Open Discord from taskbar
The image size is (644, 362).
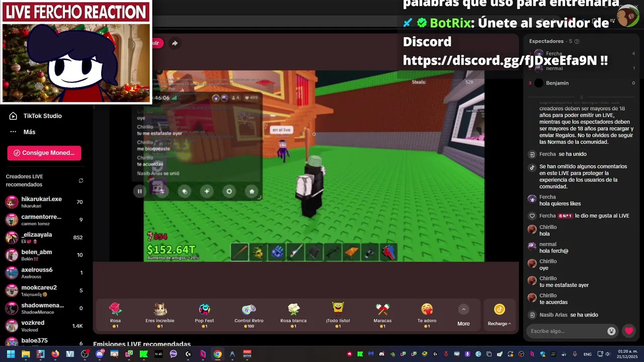coord(100,354)
